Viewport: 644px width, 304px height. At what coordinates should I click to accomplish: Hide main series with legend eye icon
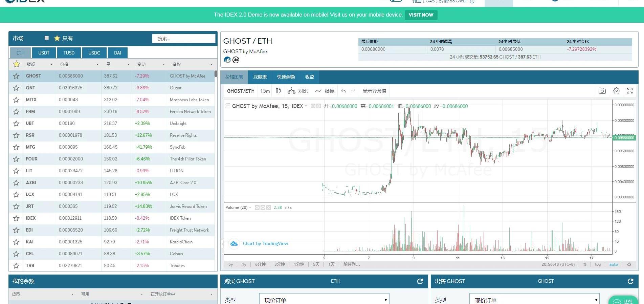[x=313, y=106]
